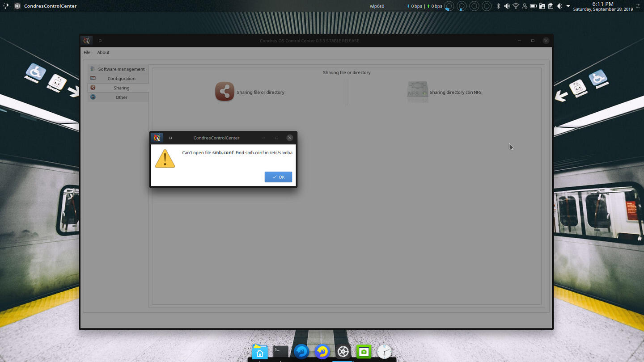The image size is (644, 362).
Task: Click the wlp6s0 network speed widget
Action: (406, 6)
